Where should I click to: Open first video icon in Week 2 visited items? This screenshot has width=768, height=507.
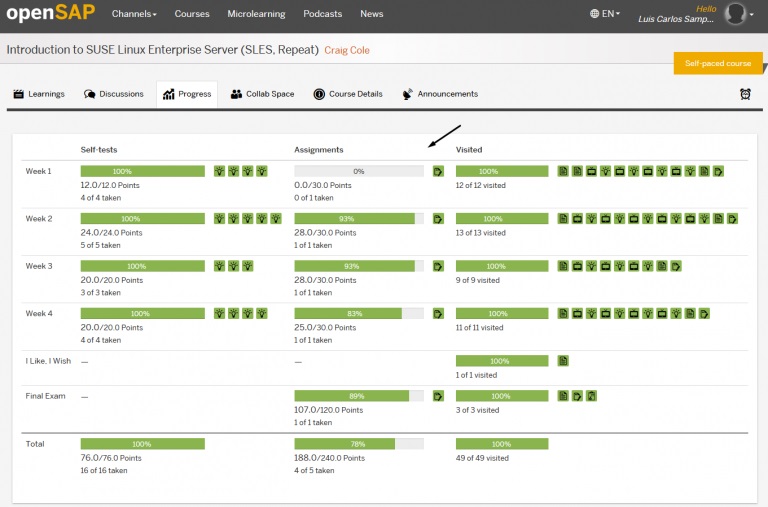tap(577, 218)
